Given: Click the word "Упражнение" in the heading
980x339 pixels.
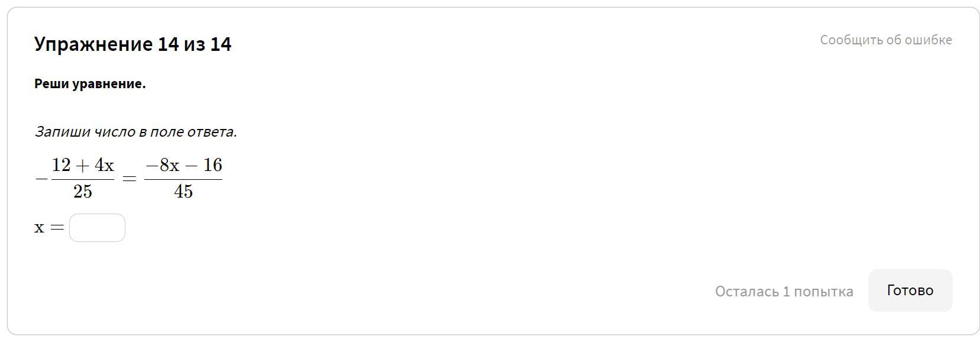Looking at the screenshot, I should 93,44.
